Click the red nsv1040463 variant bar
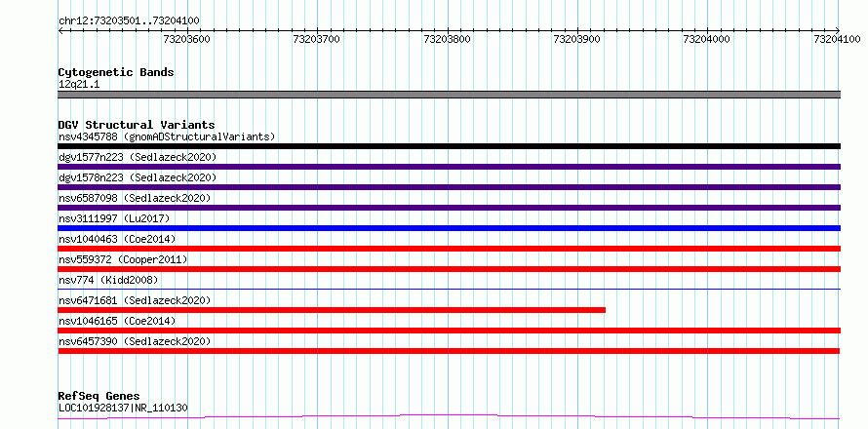This screenshot has height=429, width=868. (449, 249)
